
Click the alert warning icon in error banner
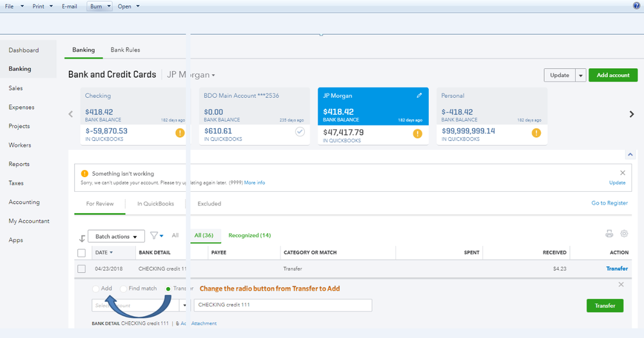click(84, 174)
